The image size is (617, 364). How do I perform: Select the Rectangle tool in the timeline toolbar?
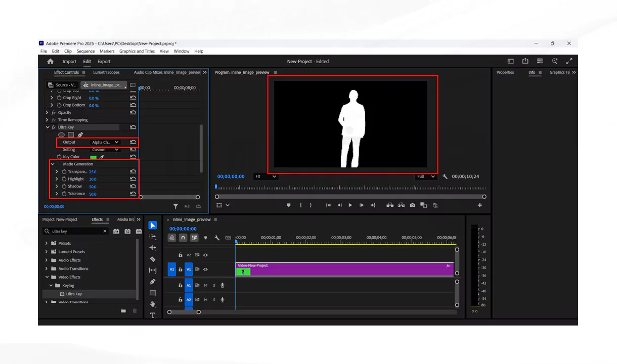[153, 293]
